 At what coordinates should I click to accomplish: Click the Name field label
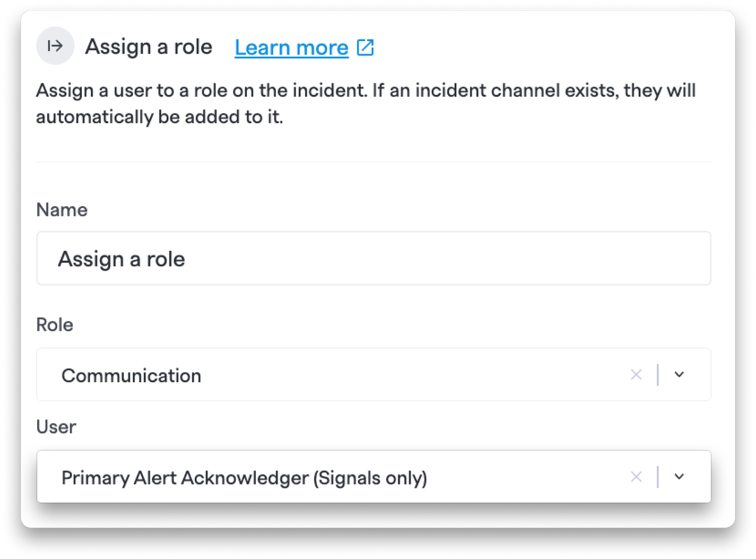coord(62,210)
